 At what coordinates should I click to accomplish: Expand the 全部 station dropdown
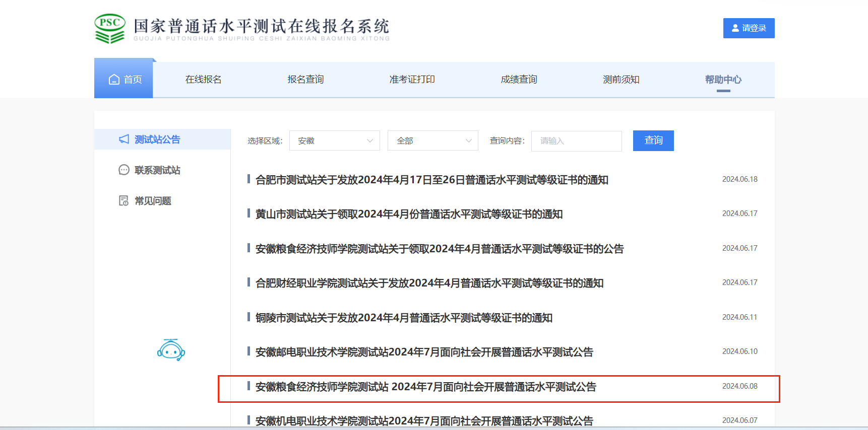[x=432, y=141]
